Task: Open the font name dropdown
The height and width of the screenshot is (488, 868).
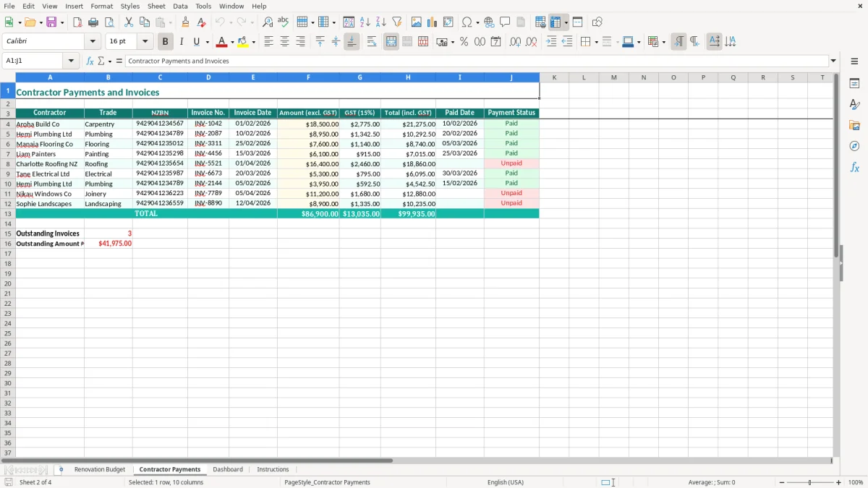Action: coord(93,42)
